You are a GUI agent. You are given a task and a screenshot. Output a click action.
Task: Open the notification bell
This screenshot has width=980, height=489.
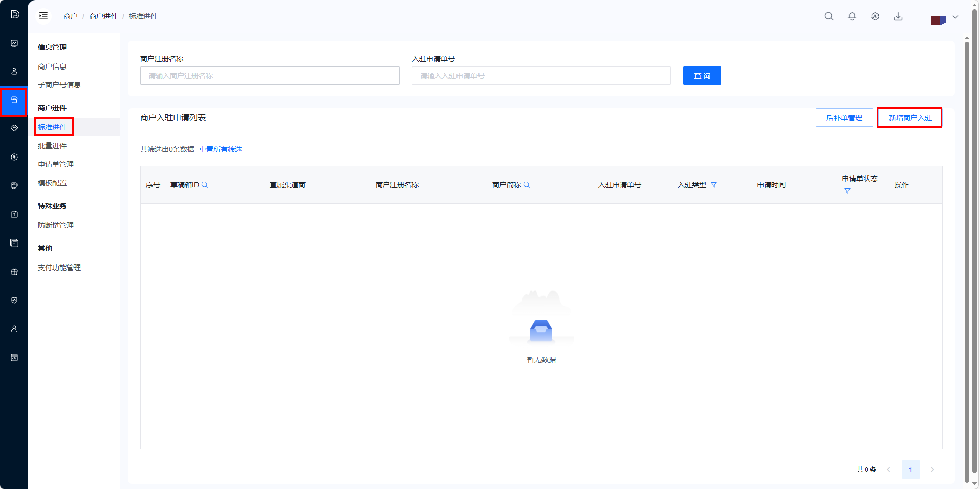(x=852, y=16)
